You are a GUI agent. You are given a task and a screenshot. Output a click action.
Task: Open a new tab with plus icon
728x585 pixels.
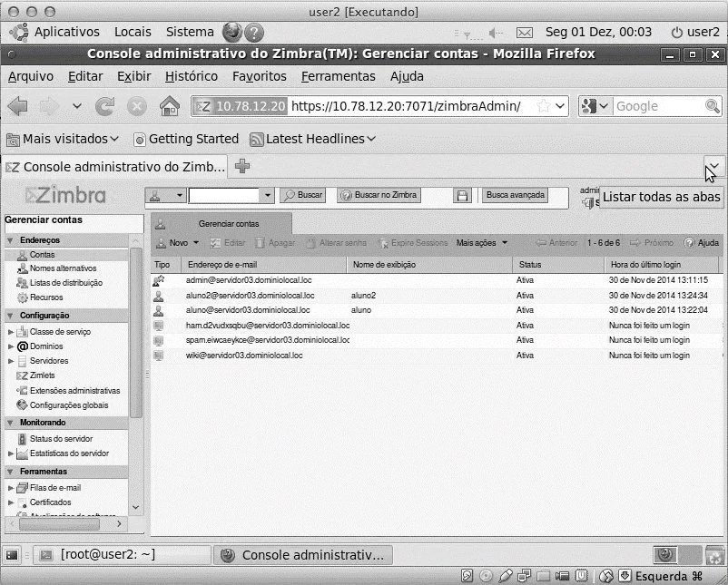[x=242, y=166]
